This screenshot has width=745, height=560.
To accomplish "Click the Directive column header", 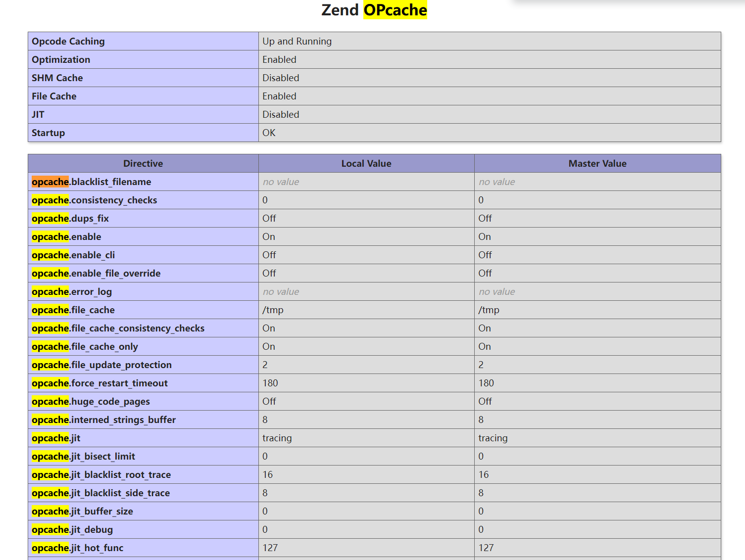I will 143,164.
